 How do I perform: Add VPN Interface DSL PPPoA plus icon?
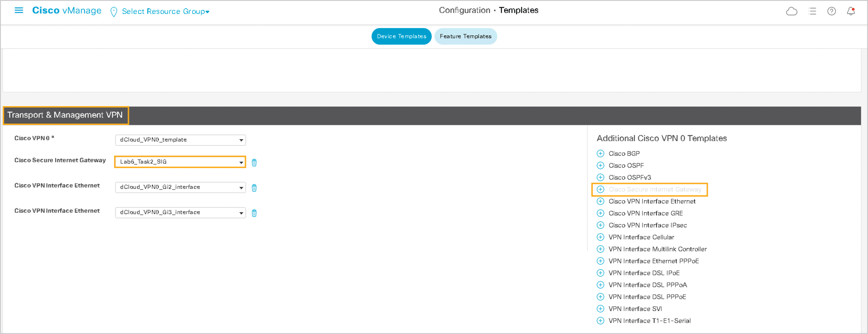tap(600, 285)
